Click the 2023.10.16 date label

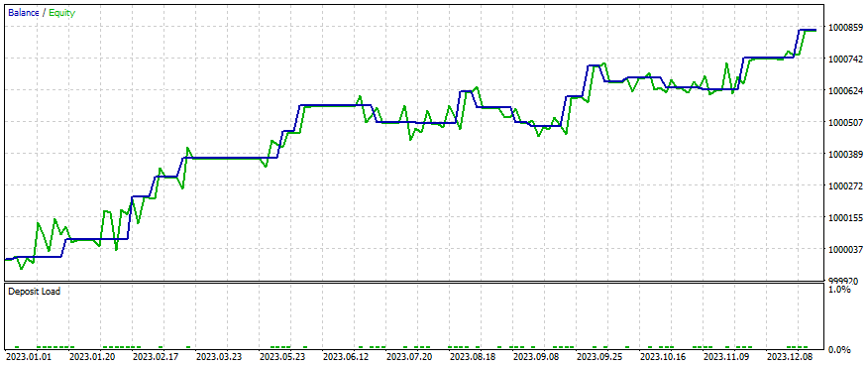point(664,356)
